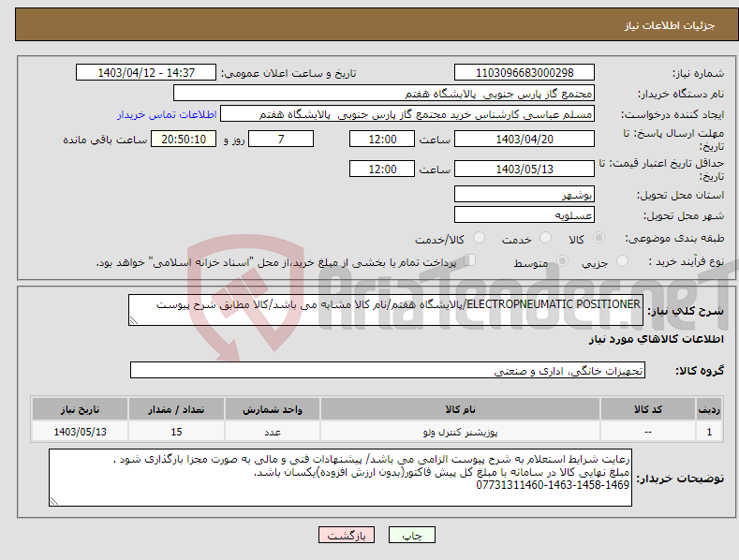Screen dimensions: 739x560
Task: Click the buyer notes textarea resize handle
Action: (x=54, y=501)
